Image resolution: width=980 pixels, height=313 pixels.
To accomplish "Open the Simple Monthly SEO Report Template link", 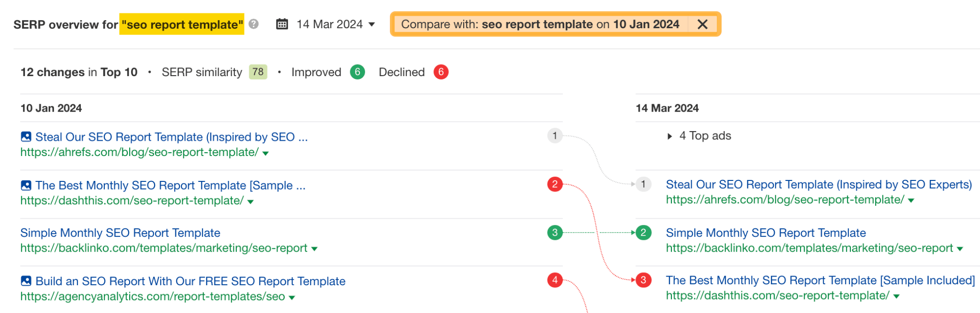I will (120, 233).
